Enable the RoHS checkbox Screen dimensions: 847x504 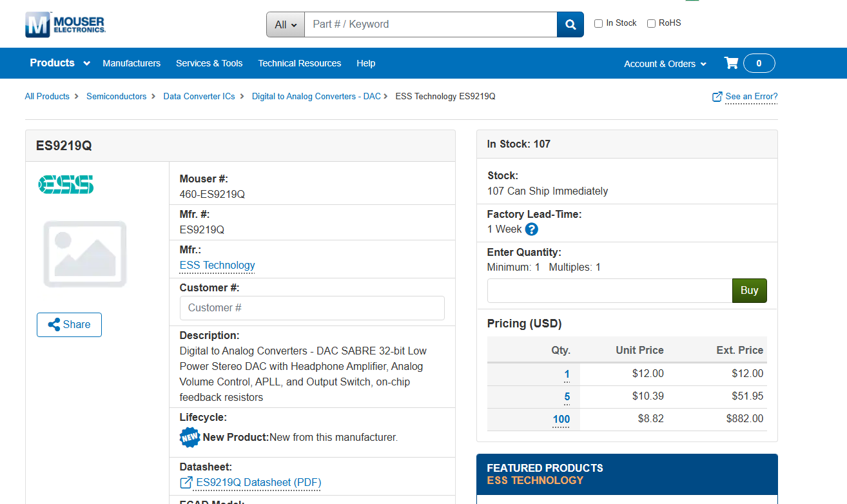click(651, 24)
